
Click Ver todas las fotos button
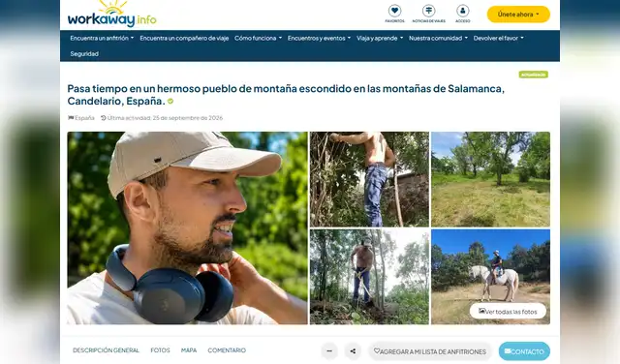point(508,312)
